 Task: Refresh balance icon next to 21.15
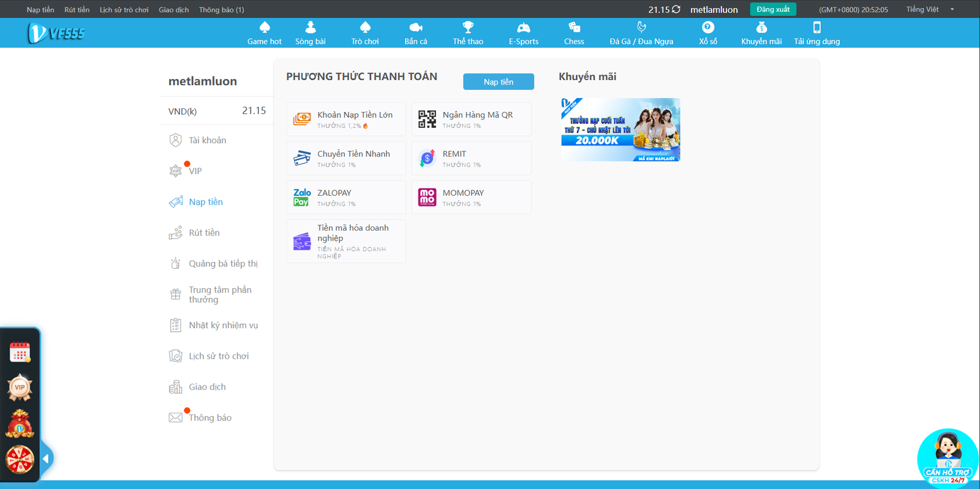click(x=676, y=9)
